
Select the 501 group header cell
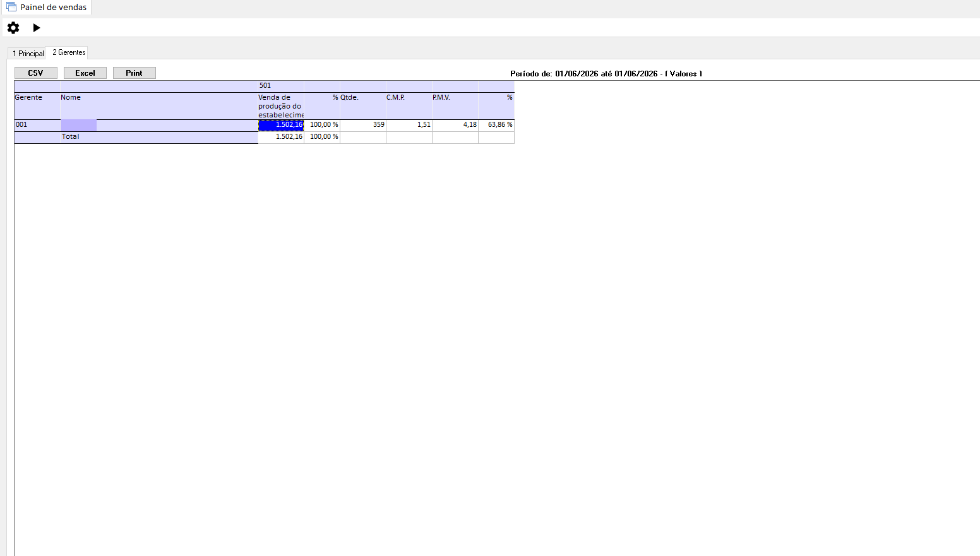(281, 86)
